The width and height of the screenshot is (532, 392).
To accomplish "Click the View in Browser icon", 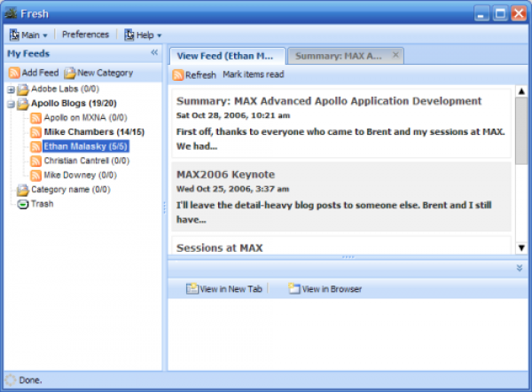I will pos(294,289).
